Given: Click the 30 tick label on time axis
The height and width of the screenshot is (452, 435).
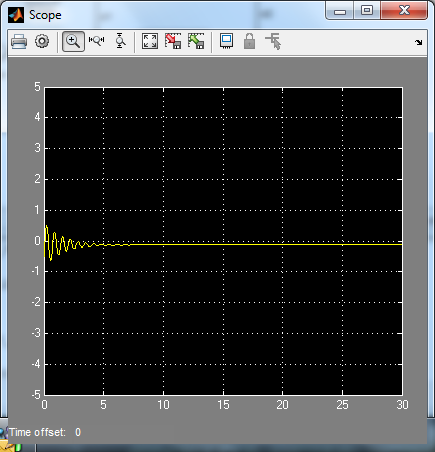Looking at the screenshot, I should 402,405.
